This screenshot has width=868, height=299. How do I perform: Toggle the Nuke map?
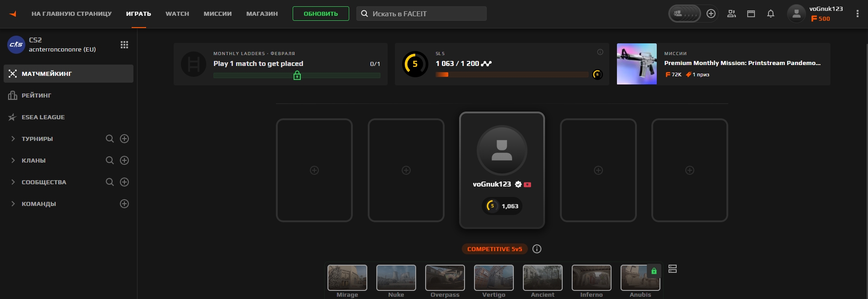click(x=396, y=278)
